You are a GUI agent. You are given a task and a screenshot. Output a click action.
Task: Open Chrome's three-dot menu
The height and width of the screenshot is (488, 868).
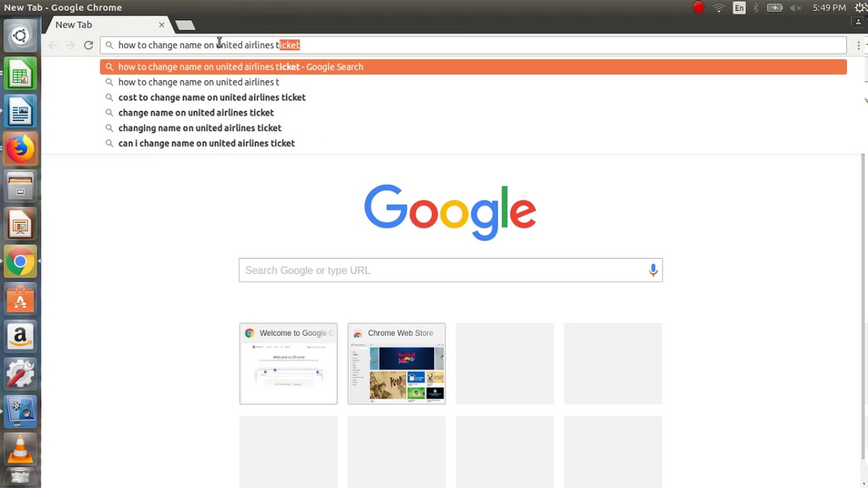click(859, 45)
